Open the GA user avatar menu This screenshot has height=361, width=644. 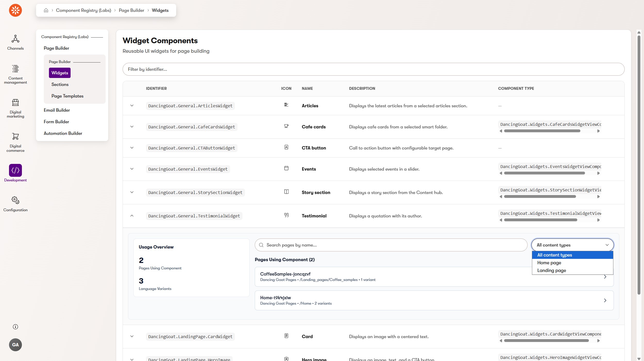(15, 345)
